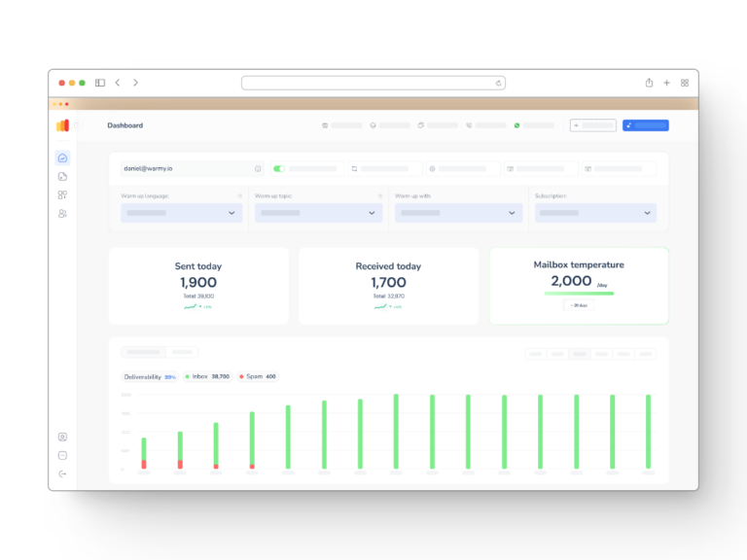Toggle the green warm-up switch
The height and width of the screenshot is (560, 747).
pyautogui.click(x=279, y=168)
